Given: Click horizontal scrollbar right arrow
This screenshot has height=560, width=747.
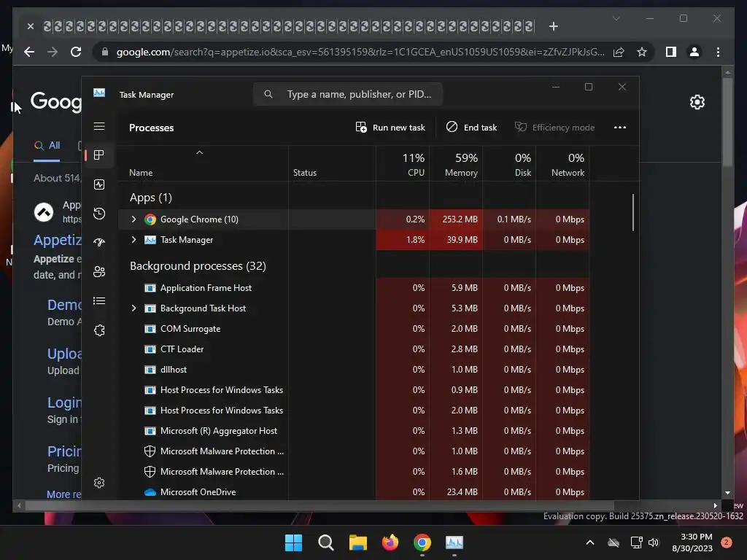Looking at the screenshot, I should point(715,506).
